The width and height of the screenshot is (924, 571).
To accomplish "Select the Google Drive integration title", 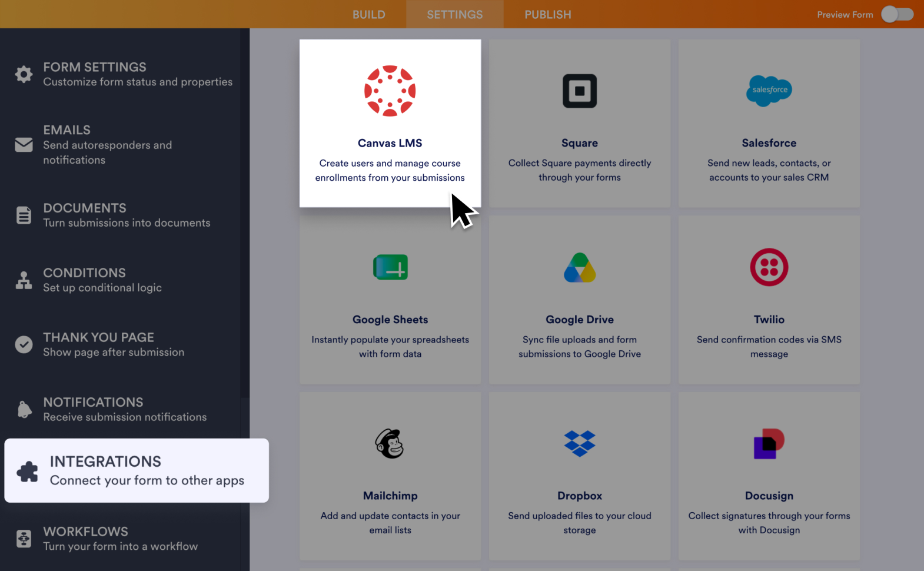I will (580, 320).
